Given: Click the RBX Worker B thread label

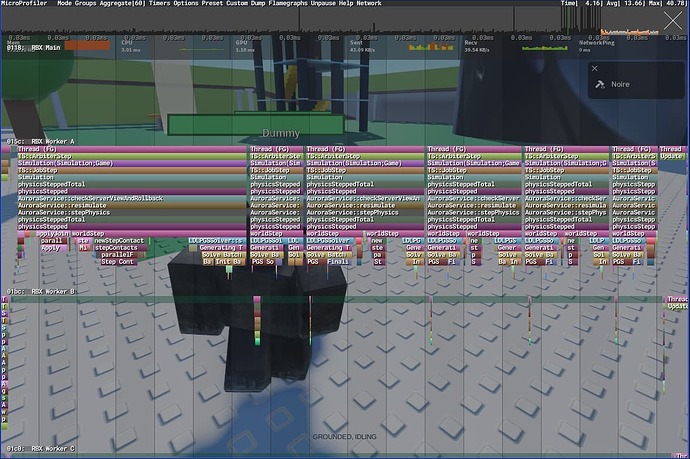Looking at the screenshot, I should (x=40, y=292).
